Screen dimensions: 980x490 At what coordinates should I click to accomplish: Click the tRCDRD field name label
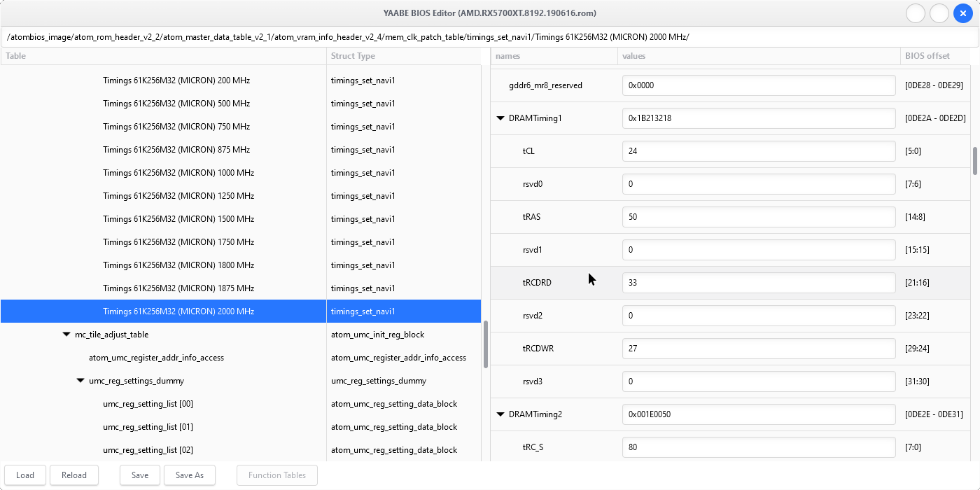537,283
